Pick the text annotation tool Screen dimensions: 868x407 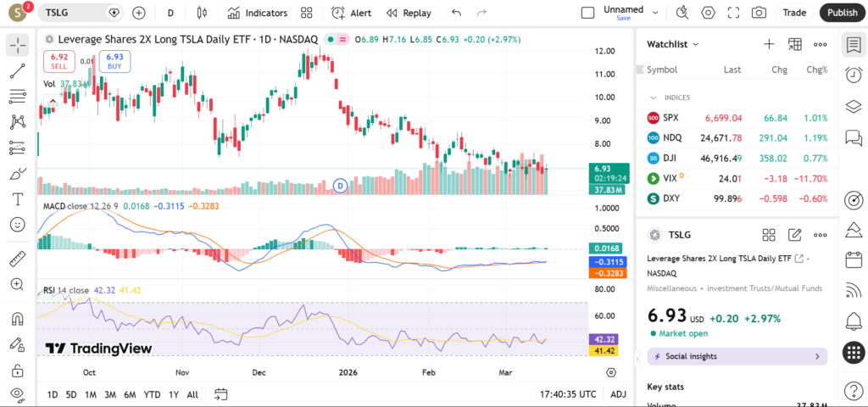18,199
